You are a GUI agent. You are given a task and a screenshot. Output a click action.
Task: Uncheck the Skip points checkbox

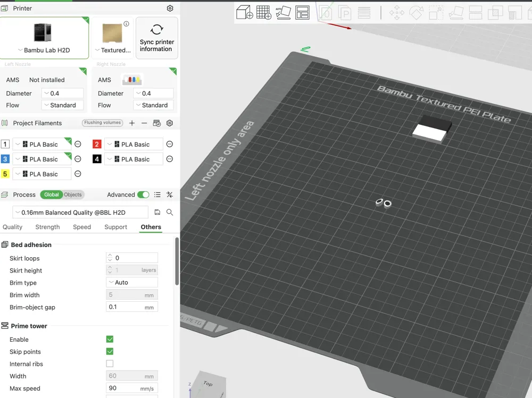pyautogui.click(x=110, y=351)
